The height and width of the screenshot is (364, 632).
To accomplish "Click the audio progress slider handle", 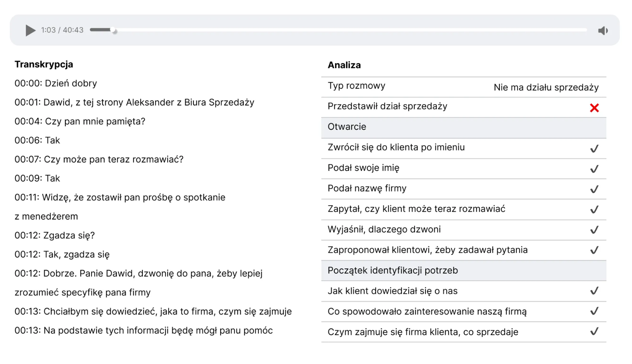I will tap(114, 30).
